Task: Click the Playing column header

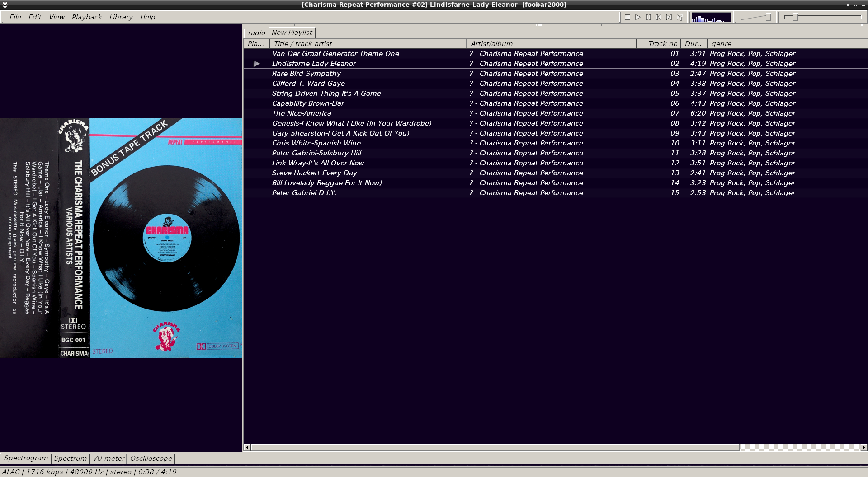Action: [x=256, y=44]
